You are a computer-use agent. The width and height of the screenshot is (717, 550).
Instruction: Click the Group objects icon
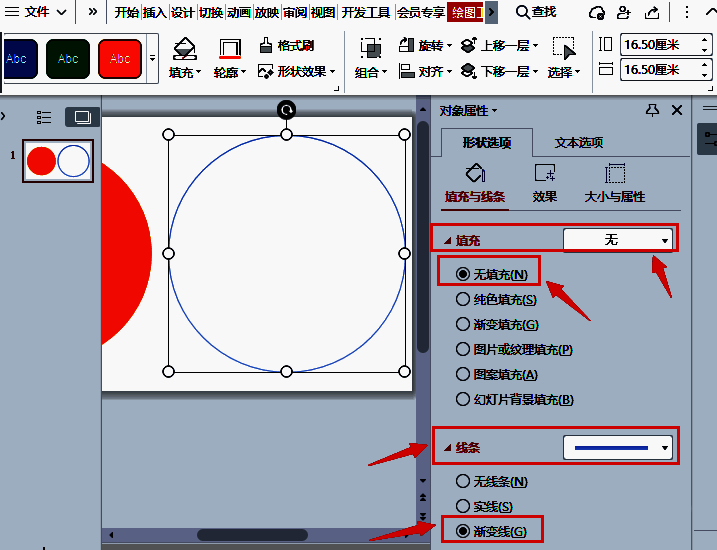370,49
